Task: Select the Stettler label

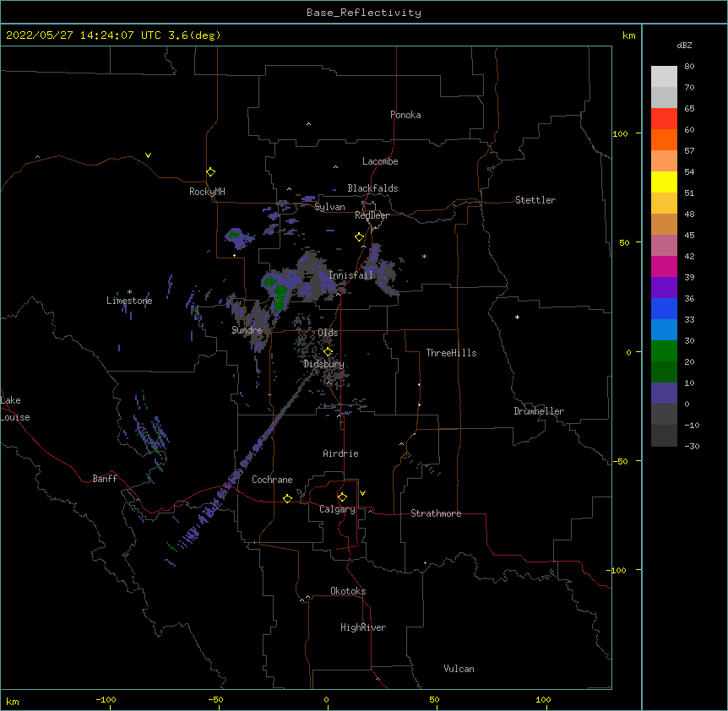Action: click(535, 200)
